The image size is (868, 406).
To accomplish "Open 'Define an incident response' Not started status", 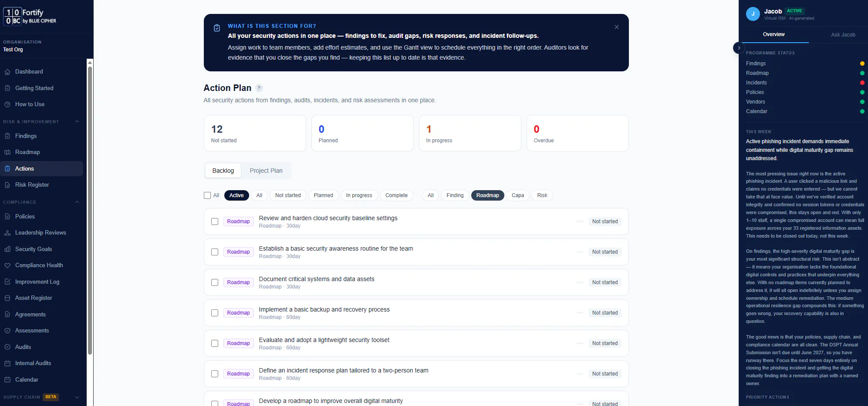I will pyautogui.click(x=605, y=374).
